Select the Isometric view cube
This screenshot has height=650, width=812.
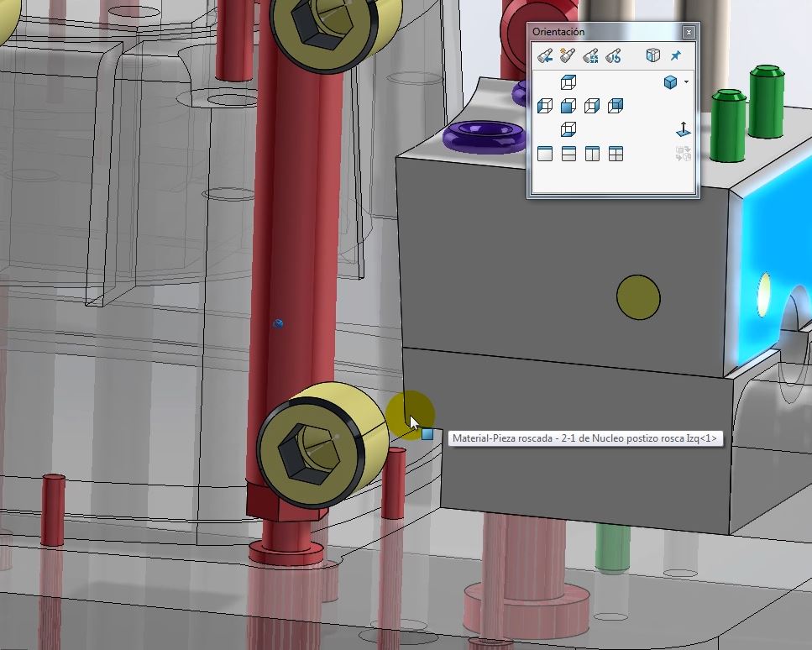point(670,82)
